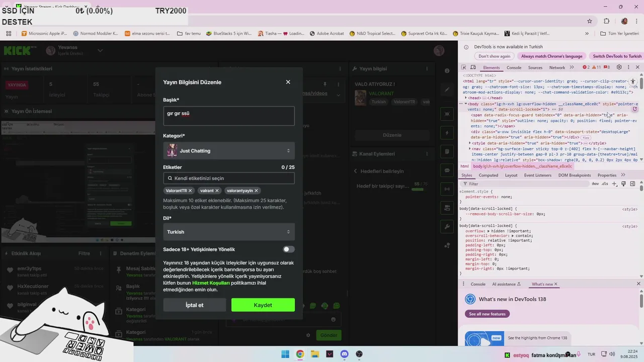Click Always match Chrome's language
Screen dimensions: 644x362
551,56
